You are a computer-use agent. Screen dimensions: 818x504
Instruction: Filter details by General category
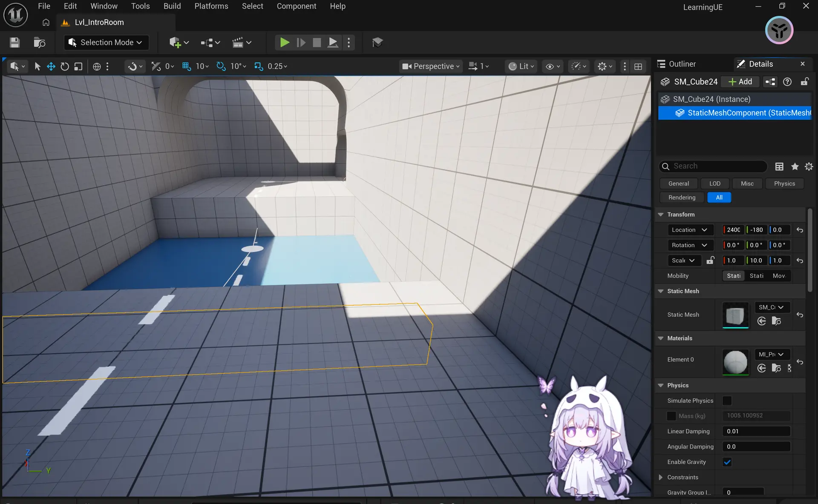pos(679,184)
